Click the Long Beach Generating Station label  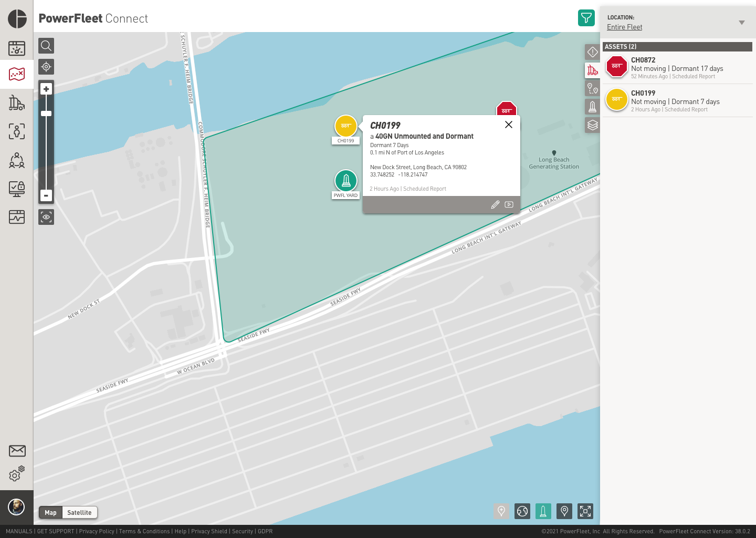pos(554,163)
